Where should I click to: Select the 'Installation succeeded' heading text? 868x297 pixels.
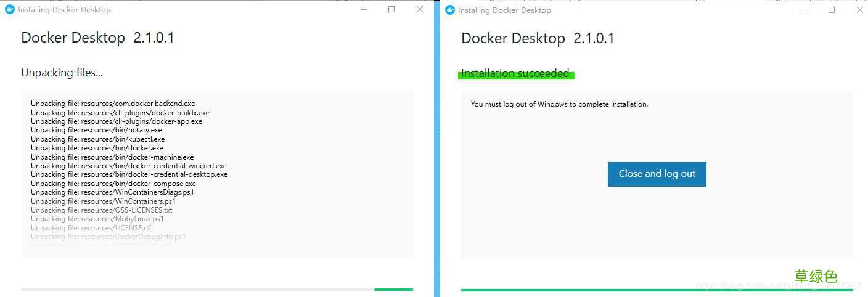[515, 73]
